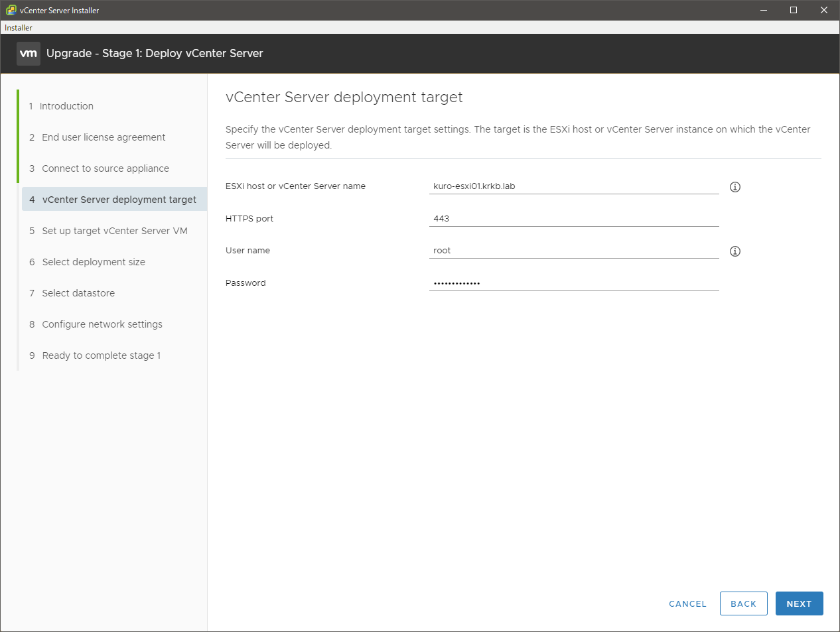The width and height of the screenshot is (840, 632).
Task: Go to previous step with BACK button
Action: click(743, 603)
